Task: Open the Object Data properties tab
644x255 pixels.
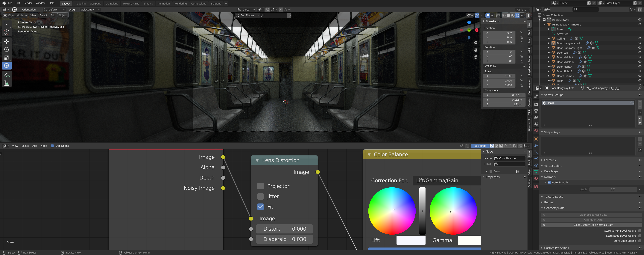Action: coord(536,172)
